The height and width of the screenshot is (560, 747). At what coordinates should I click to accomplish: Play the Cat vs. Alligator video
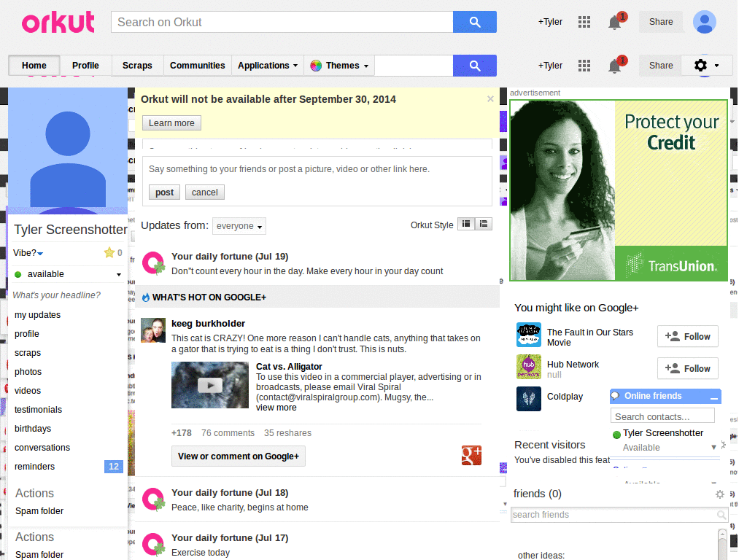210,385
